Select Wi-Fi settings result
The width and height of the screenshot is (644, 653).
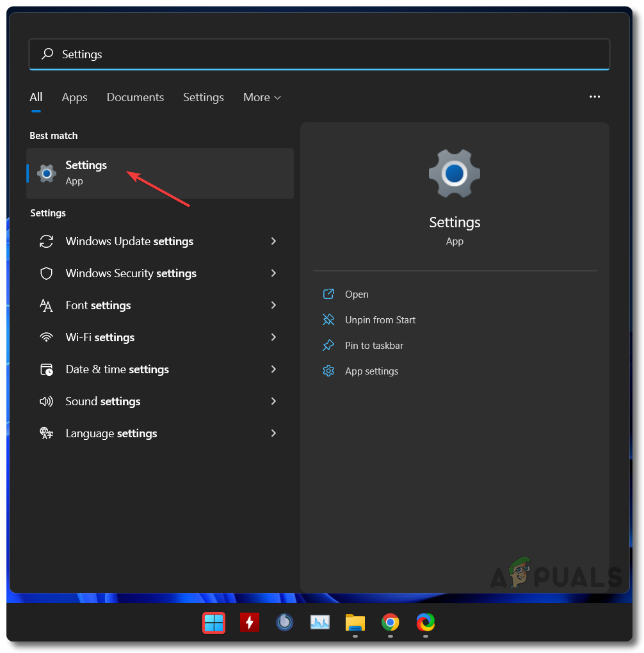click(160, 337)
